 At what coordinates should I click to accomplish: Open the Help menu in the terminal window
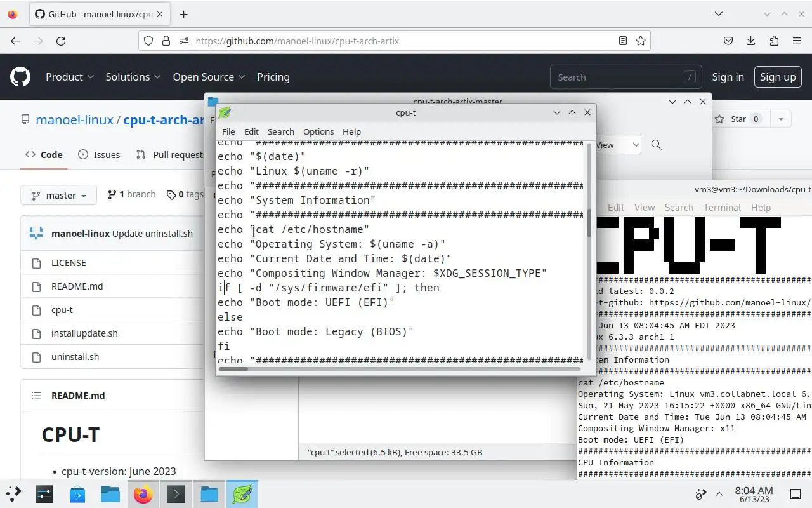point(761,208)
